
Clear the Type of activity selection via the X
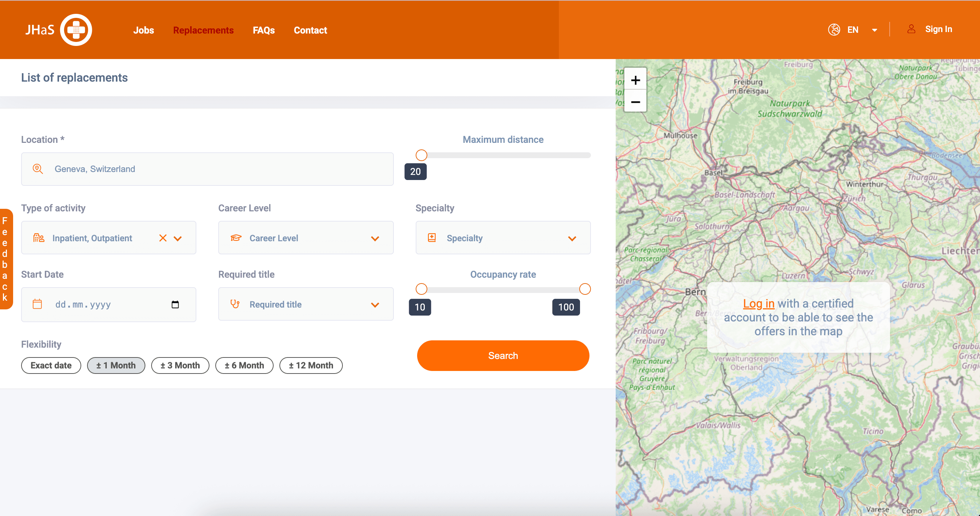[x=163, y=238]
